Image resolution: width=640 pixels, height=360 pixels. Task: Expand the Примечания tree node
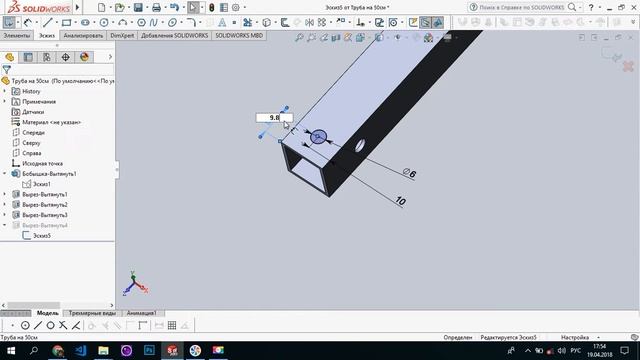tap(5, 101)
